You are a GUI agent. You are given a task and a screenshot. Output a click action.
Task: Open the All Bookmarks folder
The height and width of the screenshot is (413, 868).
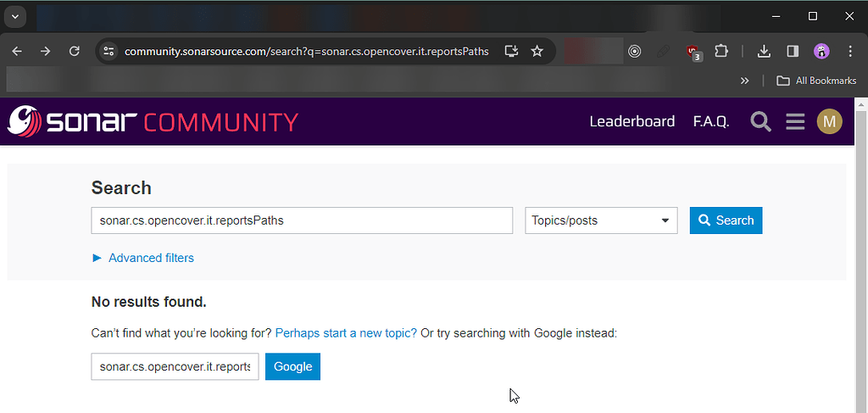pyautogui.click(x=817, y=81)
